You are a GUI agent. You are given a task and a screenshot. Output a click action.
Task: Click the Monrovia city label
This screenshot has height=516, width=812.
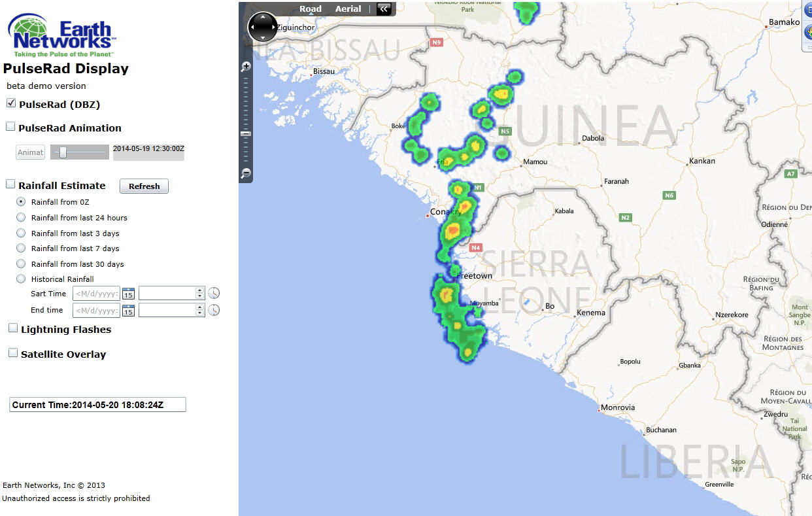tap(618, 407)
